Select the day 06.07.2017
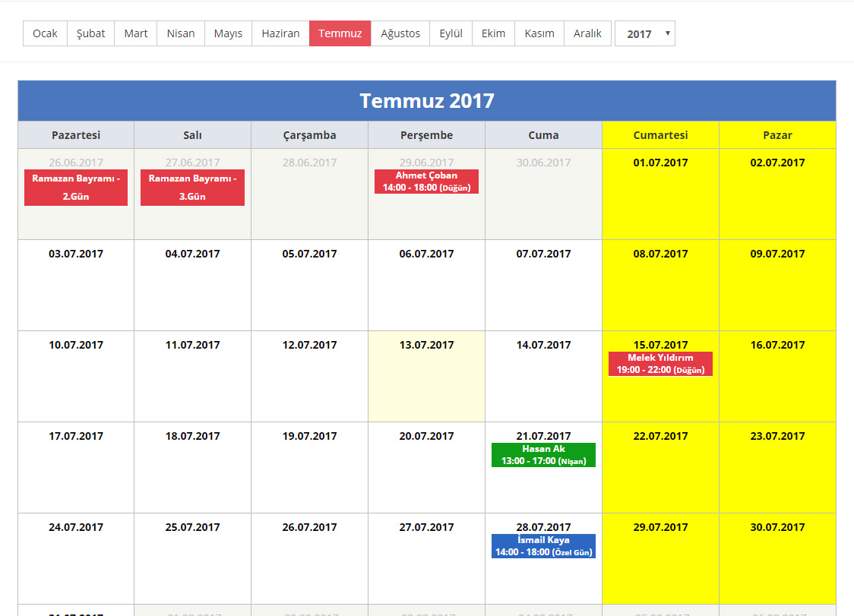Image resolution: width=854 pixels, height=616 pixels. pos(426,286)
